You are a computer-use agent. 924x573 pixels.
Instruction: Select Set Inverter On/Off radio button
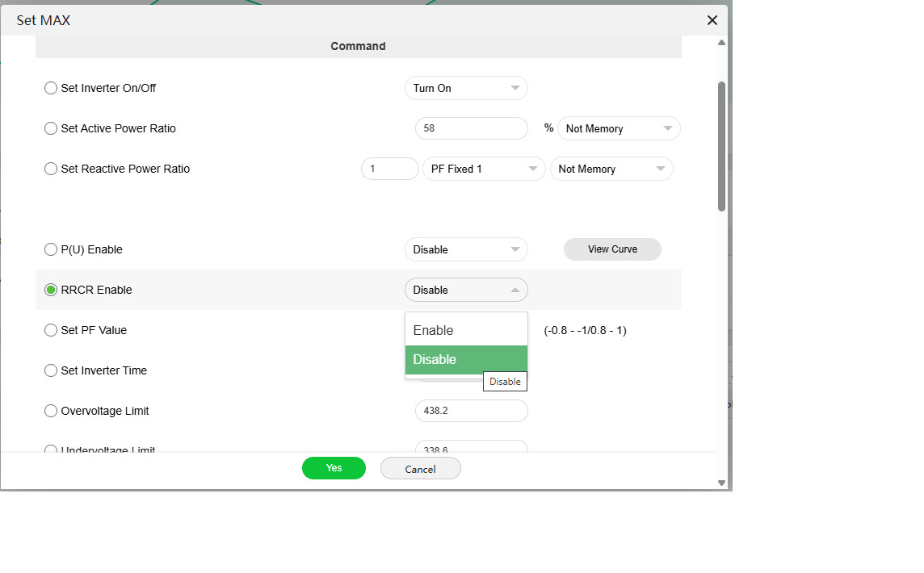(x=51, y=88)
